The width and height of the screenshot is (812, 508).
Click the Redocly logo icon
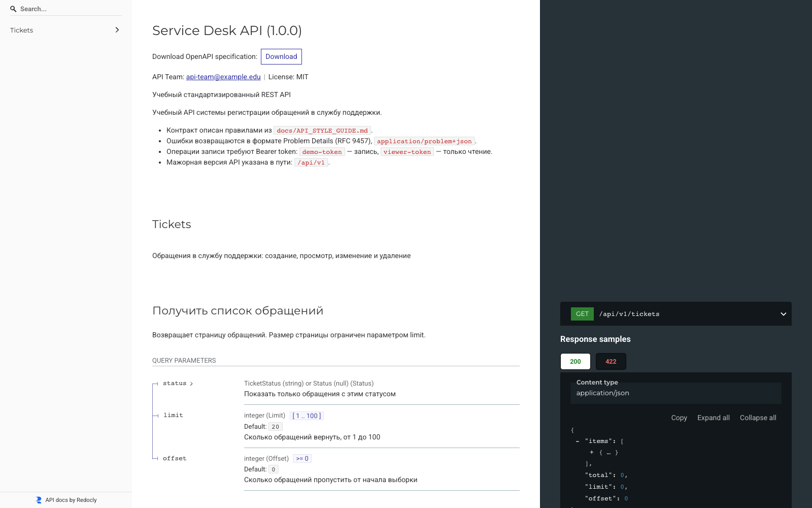[39, 500]
